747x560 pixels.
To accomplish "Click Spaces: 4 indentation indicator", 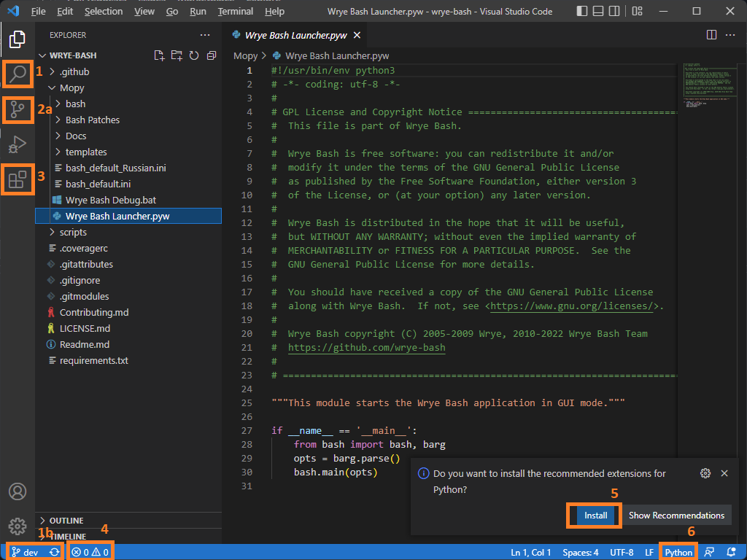I will click(580, 553).
